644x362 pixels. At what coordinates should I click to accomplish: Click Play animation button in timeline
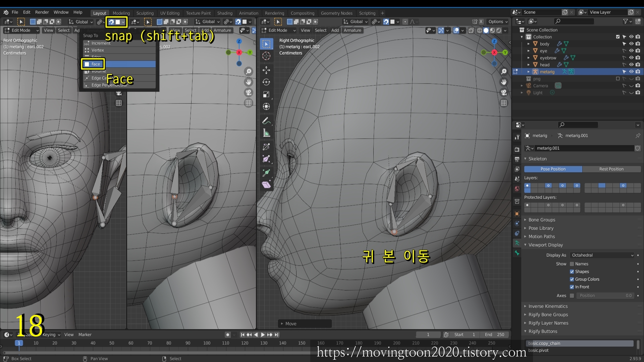(x=263, y=335)
